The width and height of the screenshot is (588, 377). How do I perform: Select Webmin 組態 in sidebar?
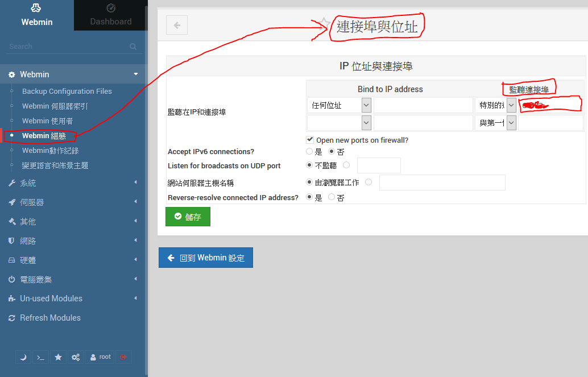tap(44, 136)
